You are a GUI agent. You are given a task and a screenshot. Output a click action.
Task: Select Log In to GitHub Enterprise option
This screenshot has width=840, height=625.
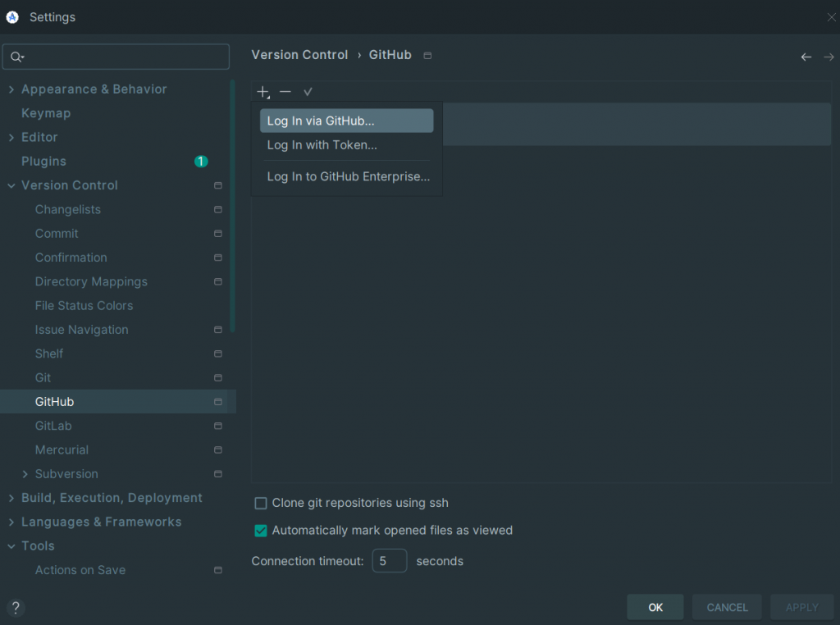point(347,176)
